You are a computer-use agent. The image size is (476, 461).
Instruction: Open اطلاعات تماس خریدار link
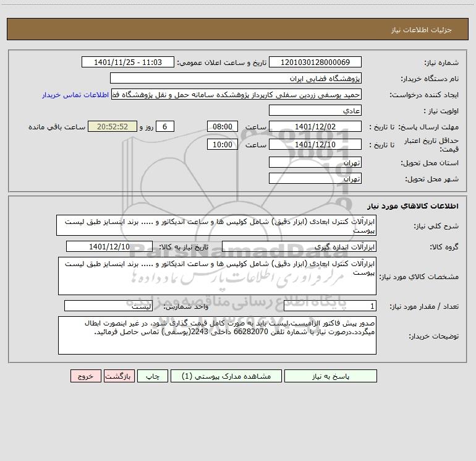pos(75,95)
